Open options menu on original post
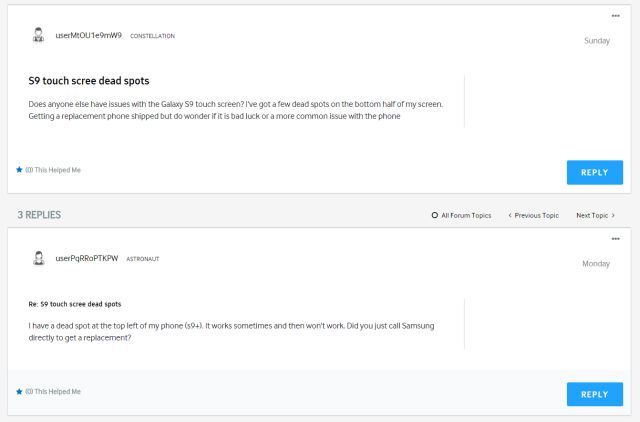Screen dimensions: 640x422 click(616, 16)
